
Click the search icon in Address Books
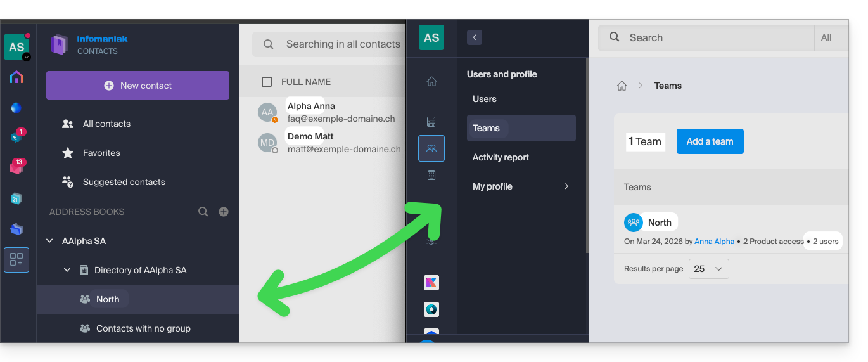point(203,212)
